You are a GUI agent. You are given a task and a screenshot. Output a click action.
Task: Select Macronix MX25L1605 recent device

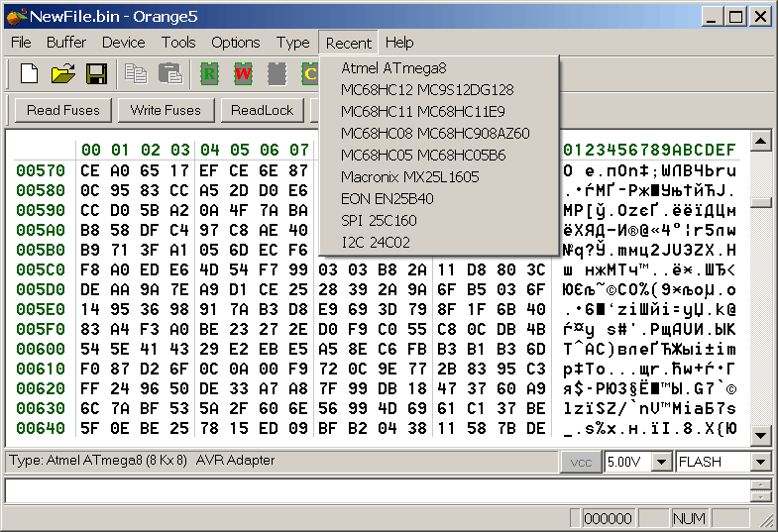[439, 177]
